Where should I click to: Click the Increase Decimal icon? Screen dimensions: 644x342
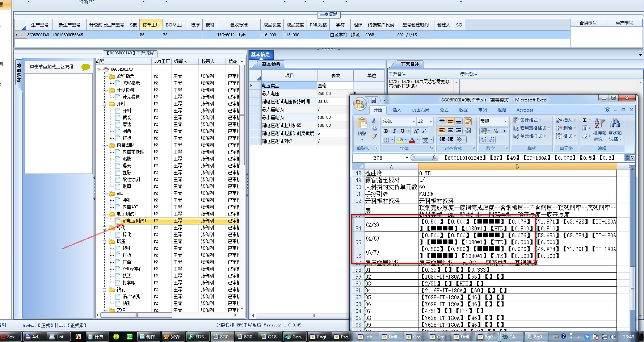coord(484,140)
